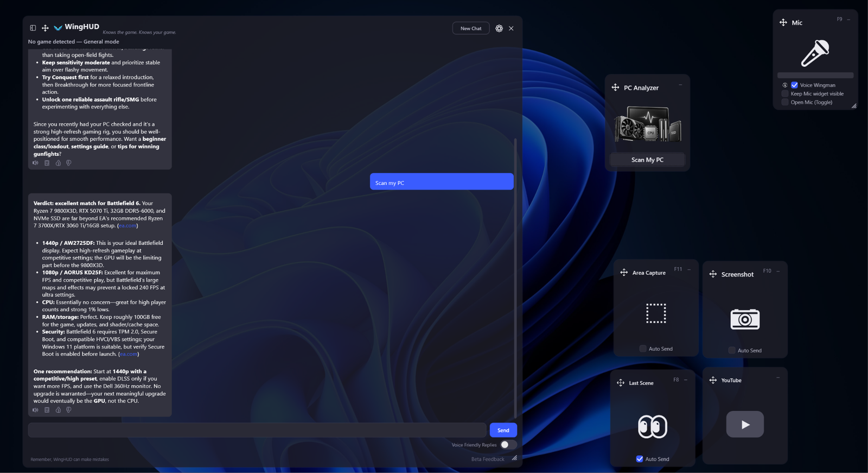
Task: Uncheck the Voice Wingman checkbox
Action: pos(794,85)
